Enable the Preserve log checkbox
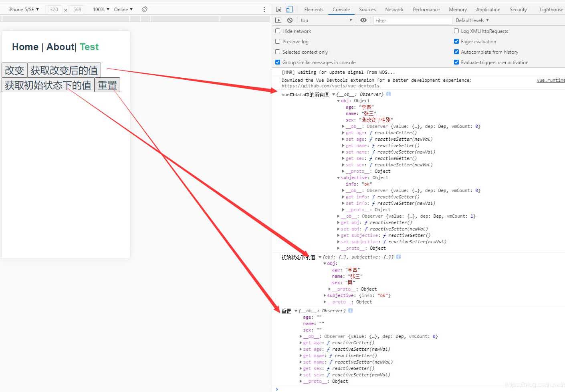The height and width of the screenshot is (392, 565). tap(278, 41)
